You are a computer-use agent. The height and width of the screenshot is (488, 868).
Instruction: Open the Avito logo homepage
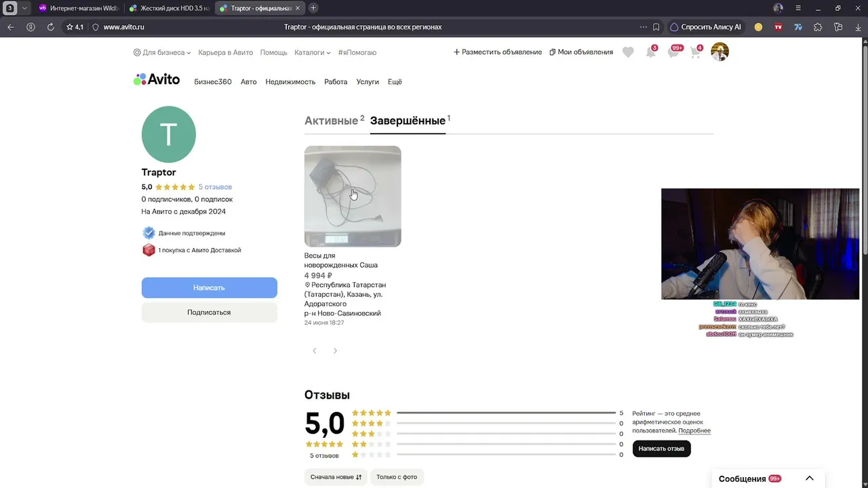[x=157, y=79]
